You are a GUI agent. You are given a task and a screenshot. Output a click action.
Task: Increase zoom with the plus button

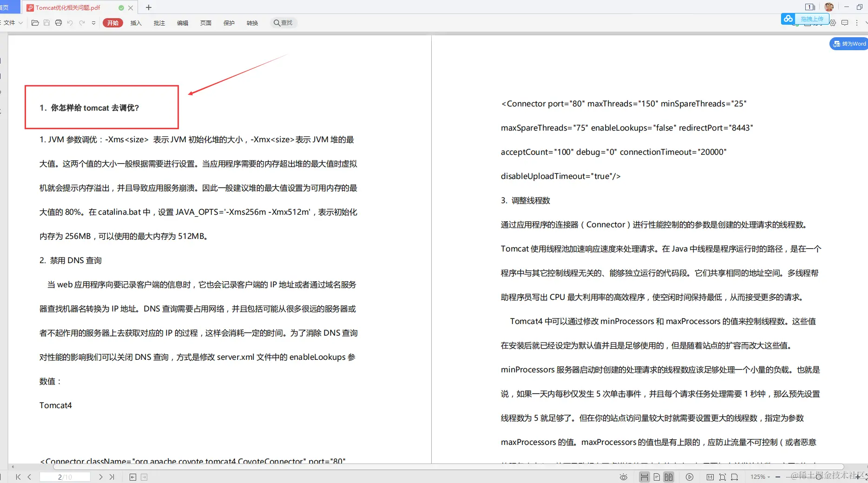[x=858, y=477]
